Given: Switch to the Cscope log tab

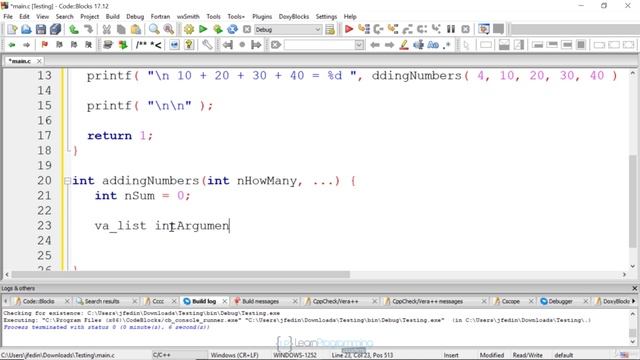Looking at the screenshot, I should coord(510,301).
